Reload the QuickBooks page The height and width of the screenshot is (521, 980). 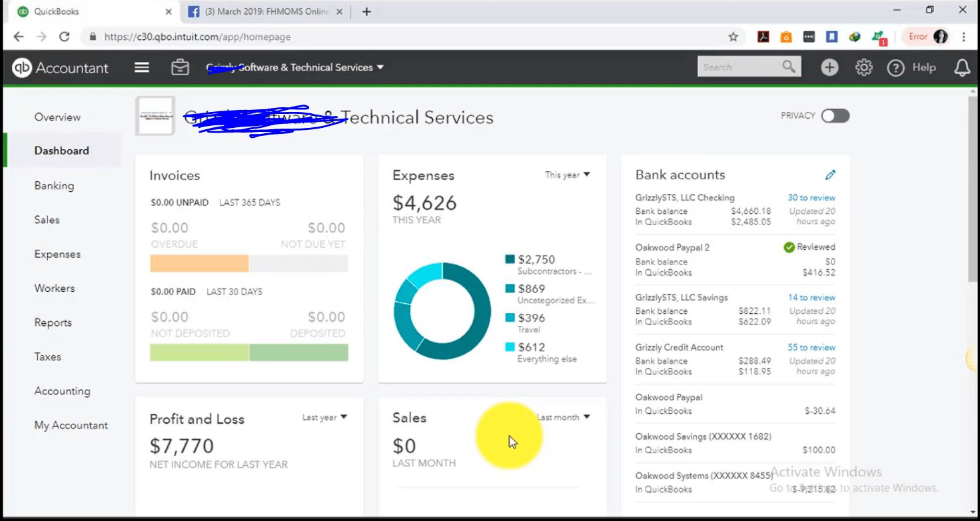(65, 37)
